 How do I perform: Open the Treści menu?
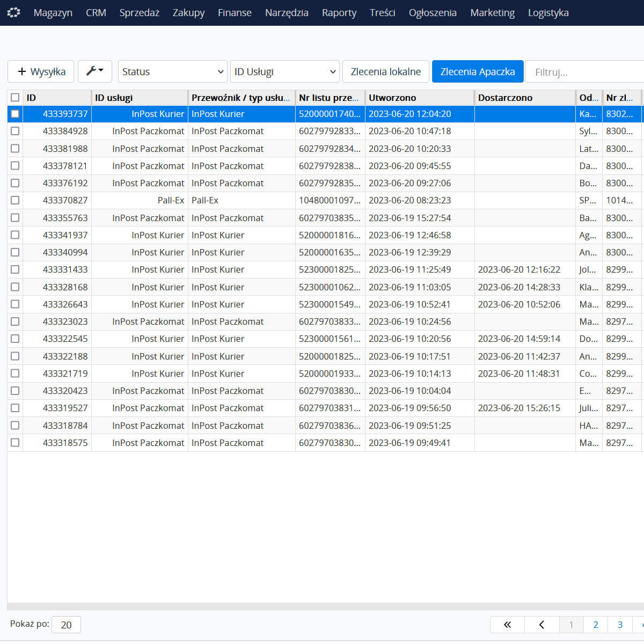[383, 13]
